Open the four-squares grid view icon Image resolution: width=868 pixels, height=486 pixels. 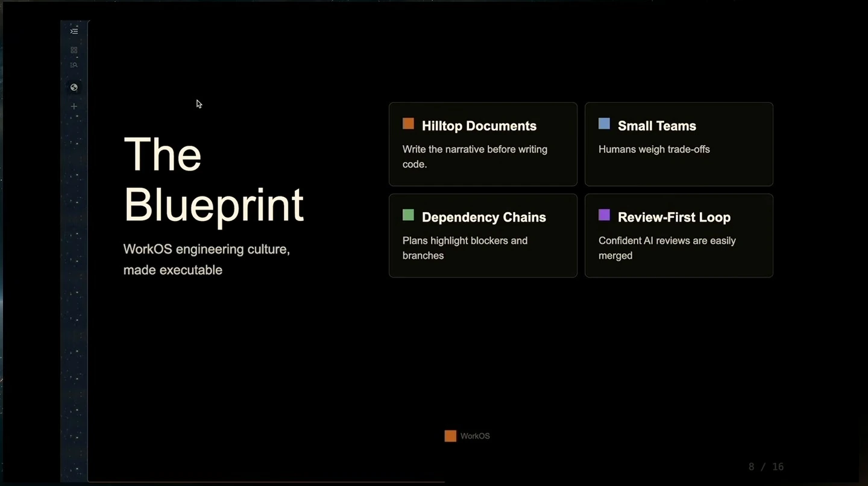point(74,50)
